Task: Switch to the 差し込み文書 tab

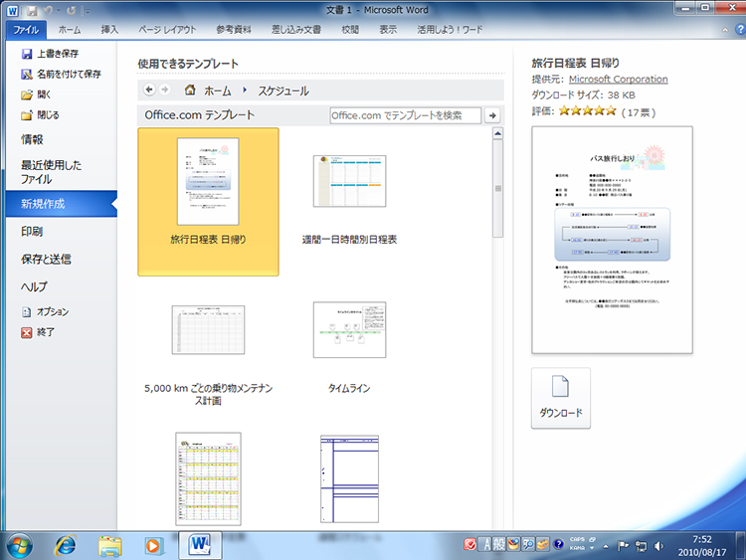Action: coord(296,30)
